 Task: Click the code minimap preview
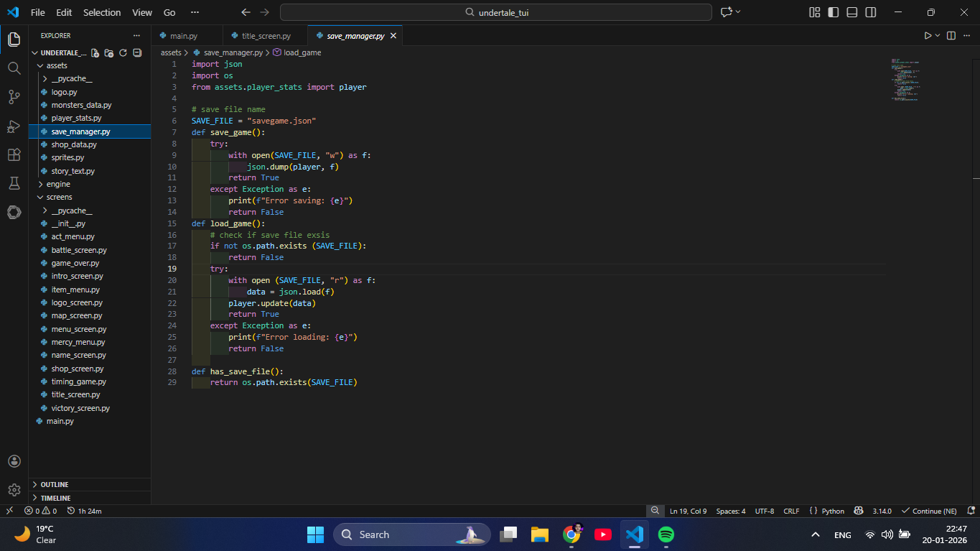point(905,79)
